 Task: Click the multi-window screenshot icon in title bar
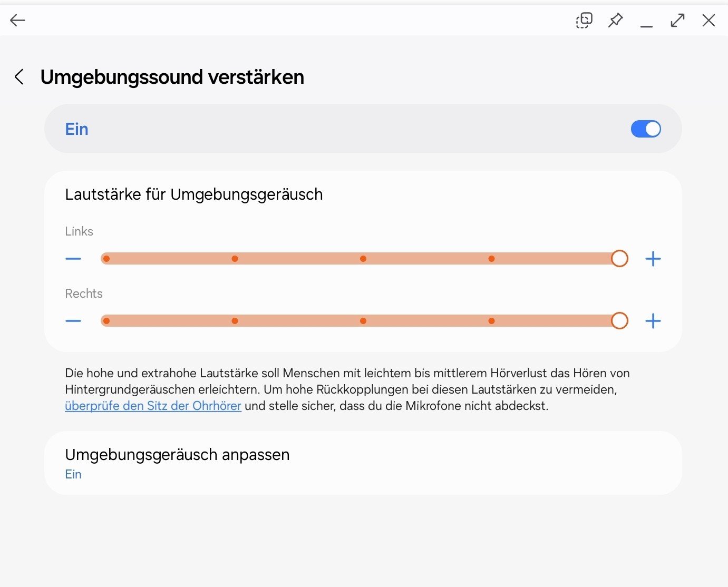tap(584, 21)
